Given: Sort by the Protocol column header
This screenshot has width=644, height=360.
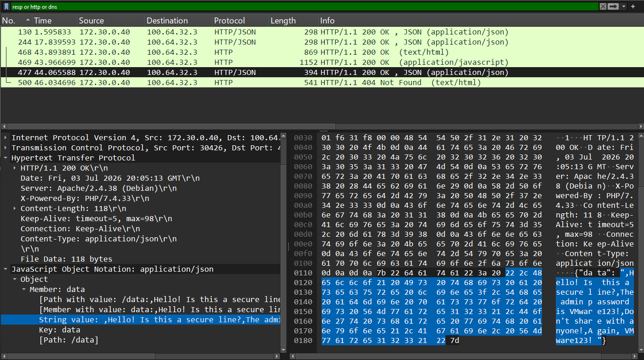Looking at the screenshot, I should tap(240, 21).
